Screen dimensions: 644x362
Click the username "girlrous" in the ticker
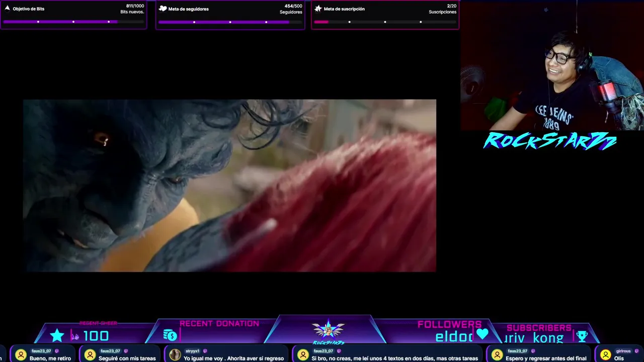(x=623, y=351)
